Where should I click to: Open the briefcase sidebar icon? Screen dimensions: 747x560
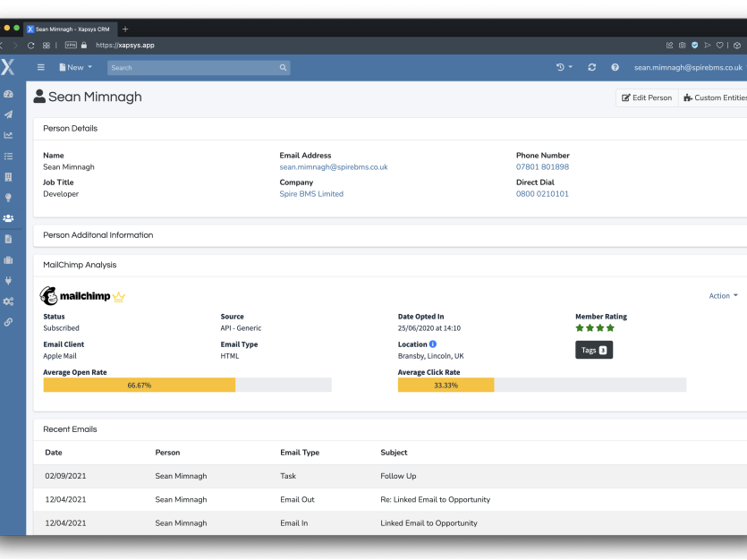tap(9, 260)
